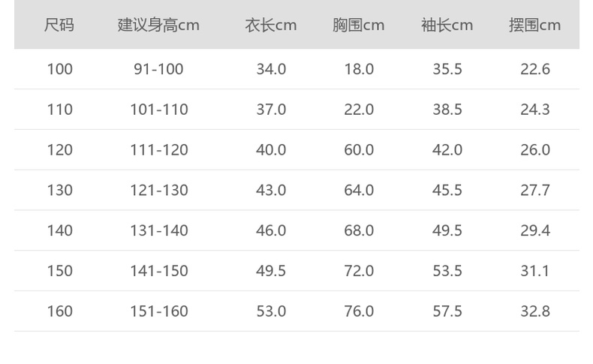Click size 160 in the 尺码 column

(x=59, y=311)
